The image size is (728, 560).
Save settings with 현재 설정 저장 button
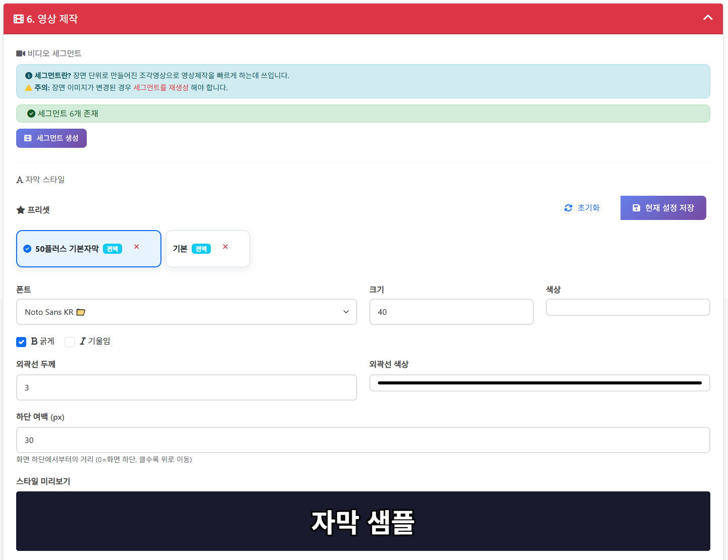(x=663, y=208)
